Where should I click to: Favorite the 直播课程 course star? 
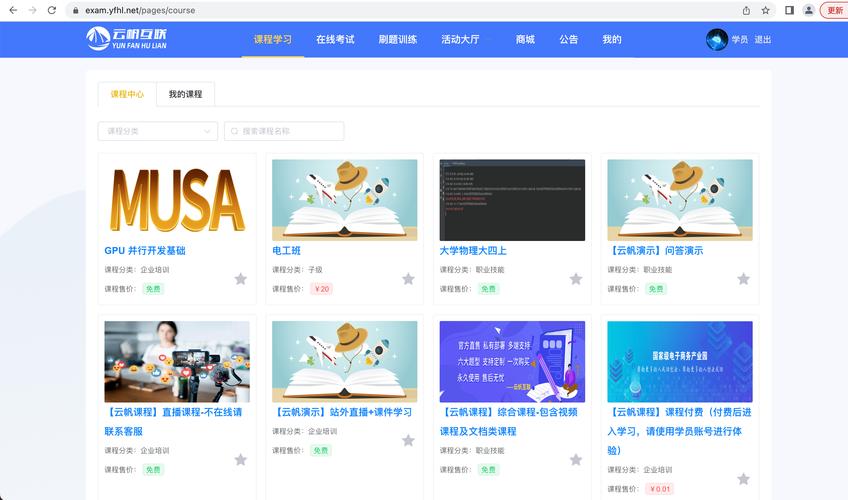(241, 460)
